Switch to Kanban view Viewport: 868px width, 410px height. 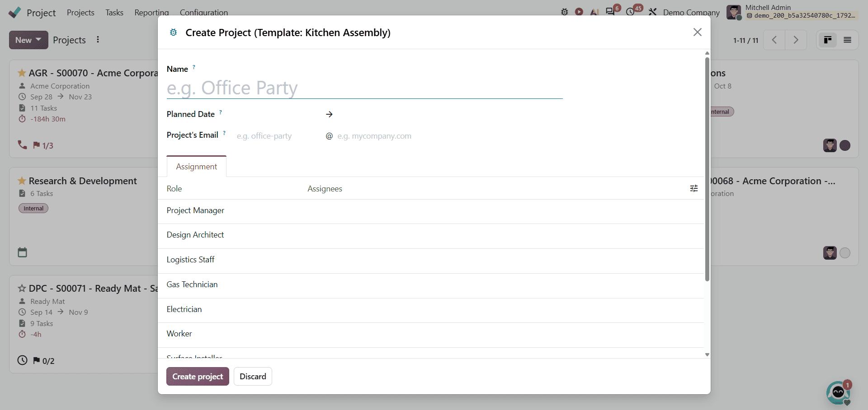point(828,40)
